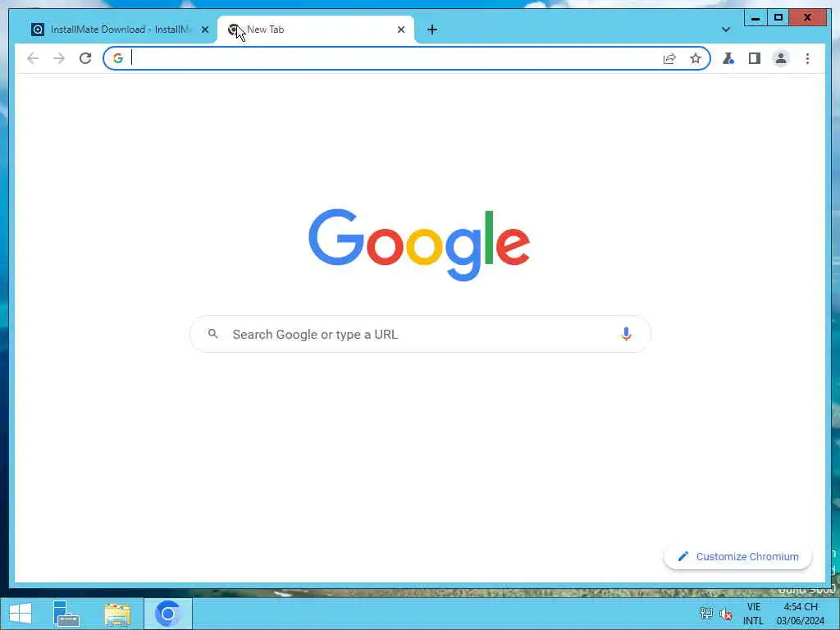Start voice search with the microphone icon
The image size is (840, 630).
point(626,334)
